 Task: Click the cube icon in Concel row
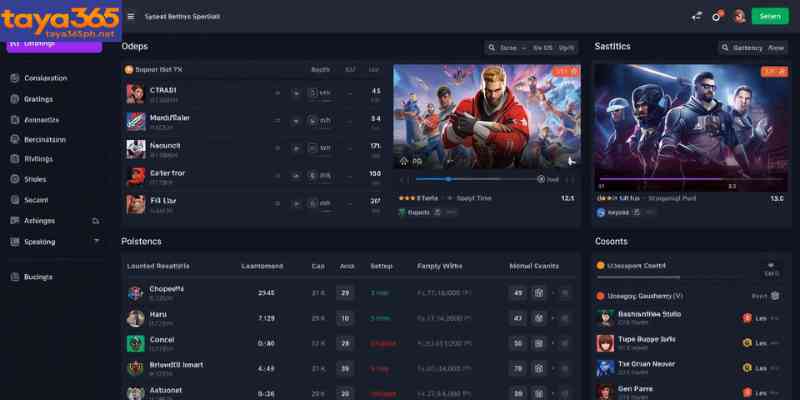pyautogui.click(x=538, y=343)
